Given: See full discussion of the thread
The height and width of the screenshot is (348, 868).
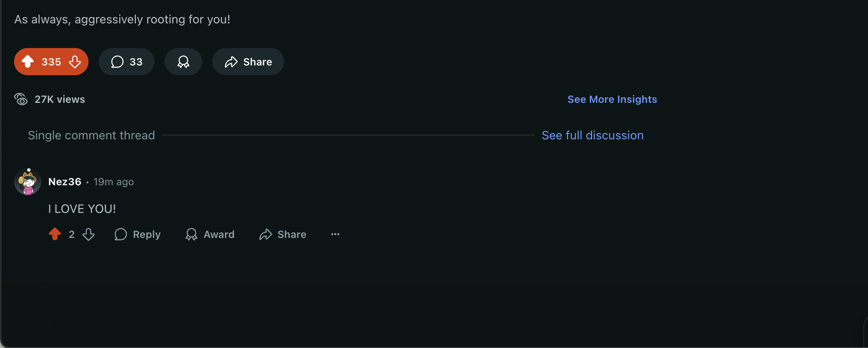Looking at the screenshot, I should [x=592, y=135].
